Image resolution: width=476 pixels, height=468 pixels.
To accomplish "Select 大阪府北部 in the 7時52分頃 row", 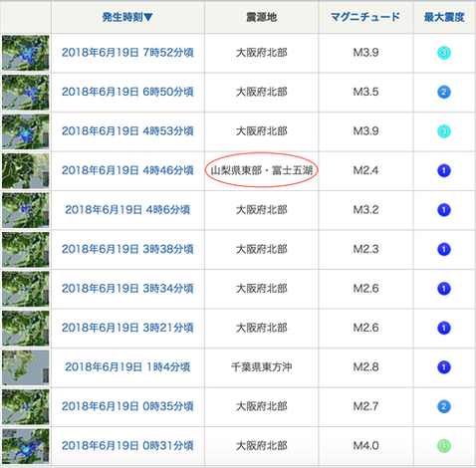I will coord(262,53).
